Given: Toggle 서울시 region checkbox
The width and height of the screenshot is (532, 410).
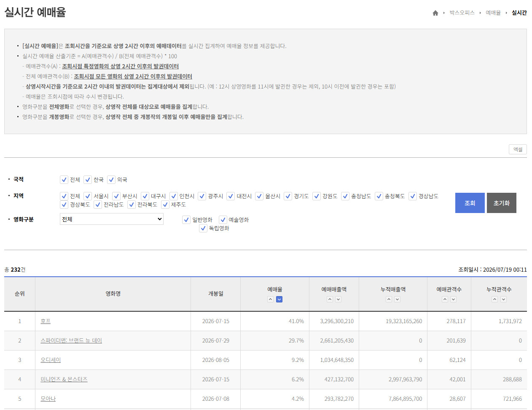Looking at the screenshot, I should tap(88, 196).
